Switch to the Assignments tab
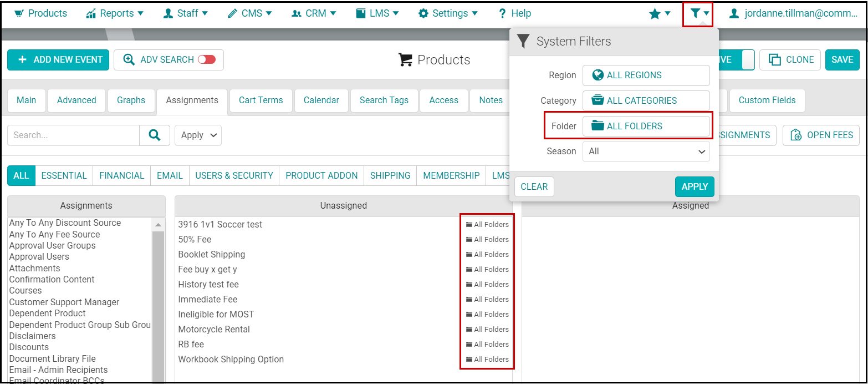The width and height of the screenshot is (868, 384). click(192, 100)
